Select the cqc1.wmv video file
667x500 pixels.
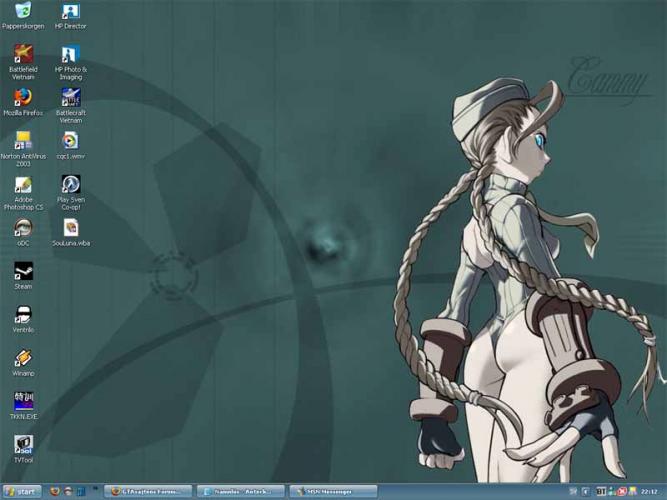point(70,141)
